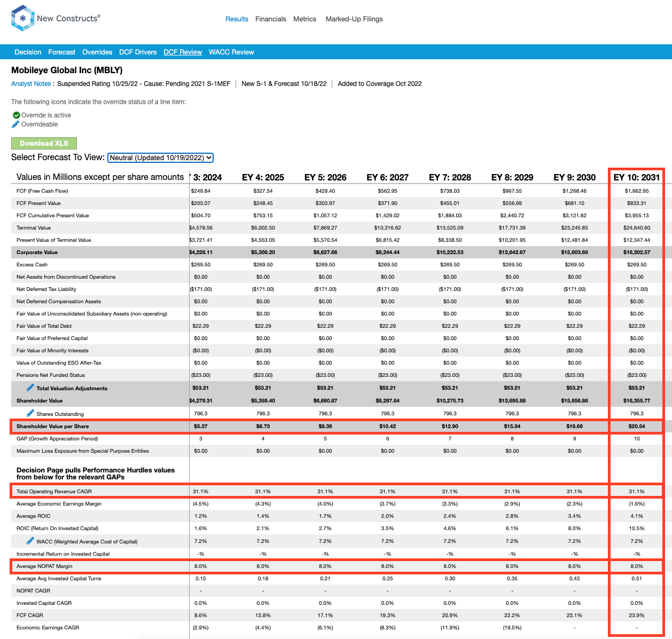Viewport: 672px width, 639px height.
Task: Click the Corporate Value row label
Action: click(x=37, y=253)
